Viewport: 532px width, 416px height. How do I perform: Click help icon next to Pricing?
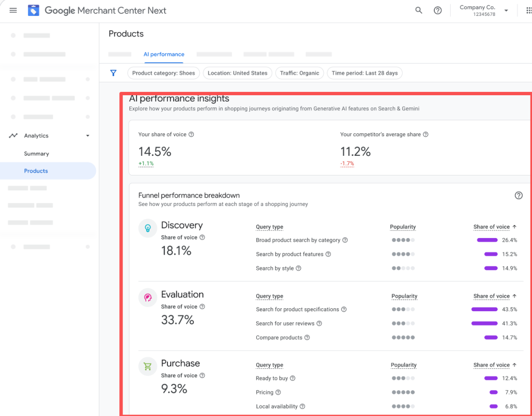278,392
